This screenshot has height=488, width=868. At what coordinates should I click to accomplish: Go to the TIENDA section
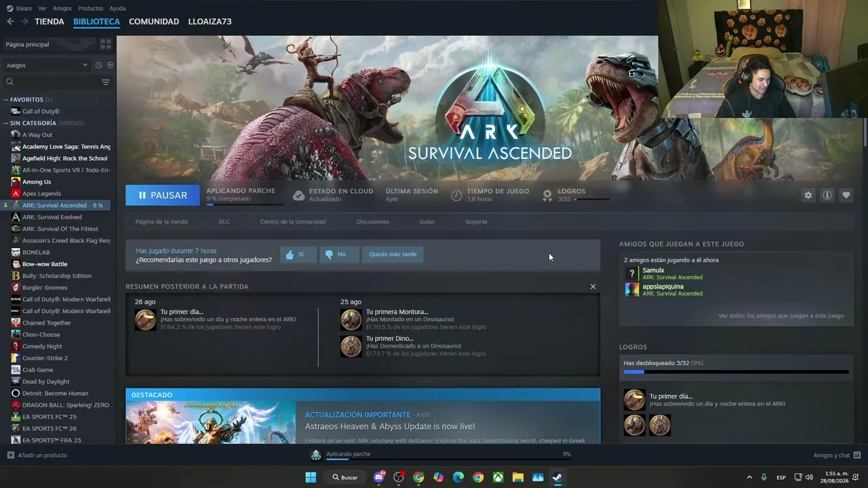(50, 22)
